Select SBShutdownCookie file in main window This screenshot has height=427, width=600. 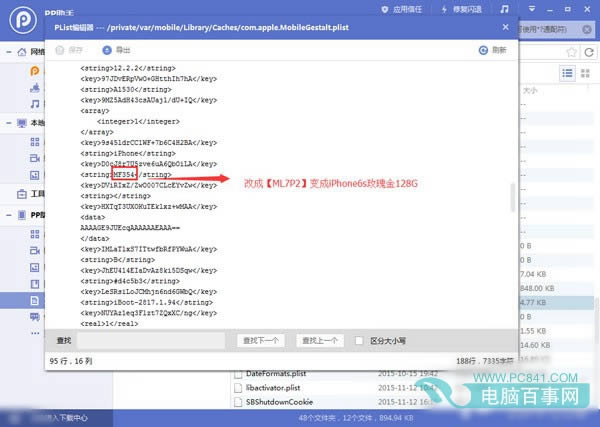[x=279, y=402]
